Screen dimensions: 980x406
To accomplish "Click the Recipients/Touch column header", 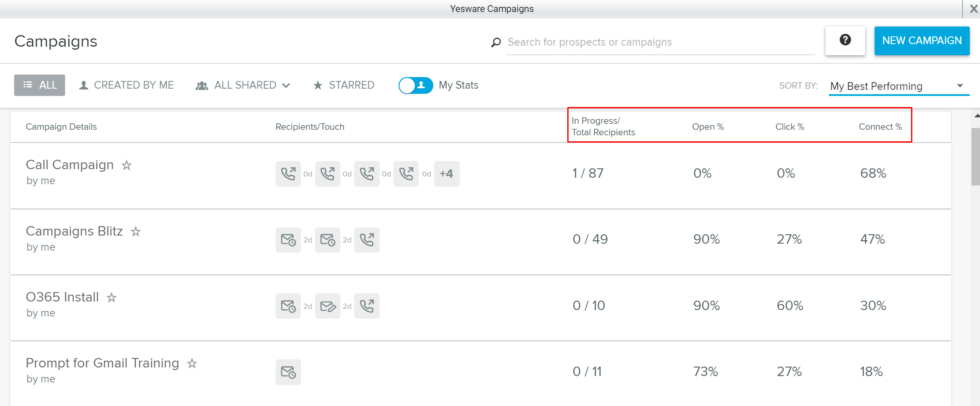I will 310,127.
